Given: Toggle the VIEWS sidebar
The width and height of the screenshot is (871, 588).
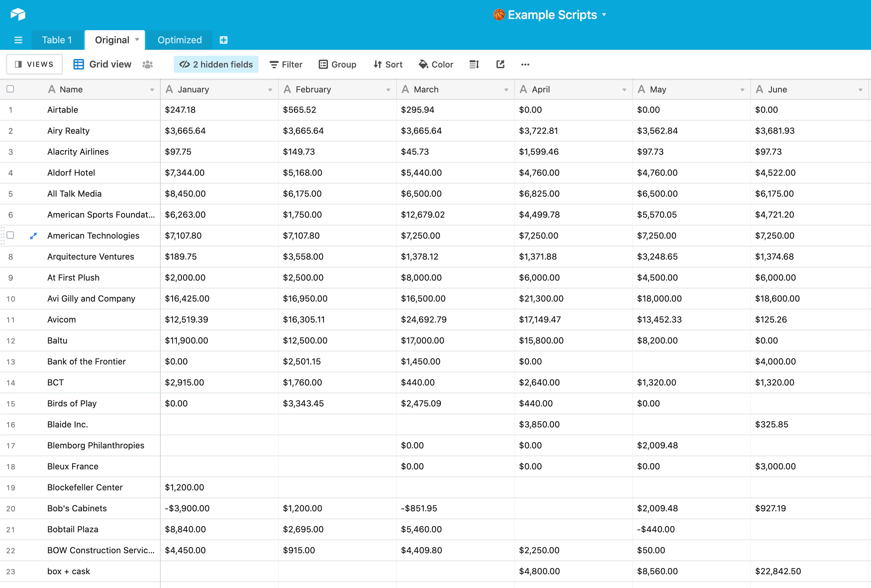Looking at the screenshot, I should click(x=34, y=65).
